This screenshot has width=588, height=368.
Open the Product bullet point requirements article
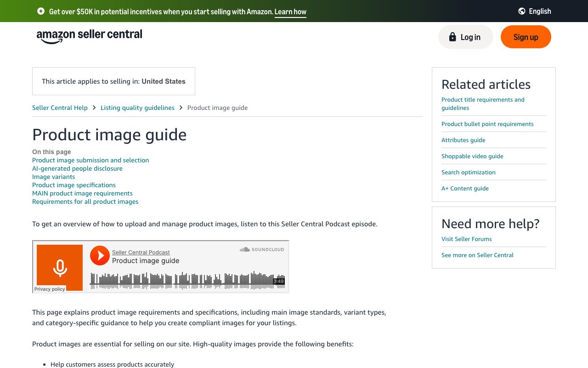pyautogui.click(x=487, y=124)
